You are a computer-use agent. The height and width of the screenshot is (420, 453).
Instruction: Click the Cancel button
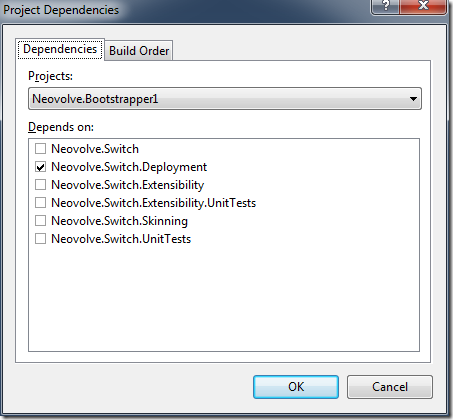[390, 387]
